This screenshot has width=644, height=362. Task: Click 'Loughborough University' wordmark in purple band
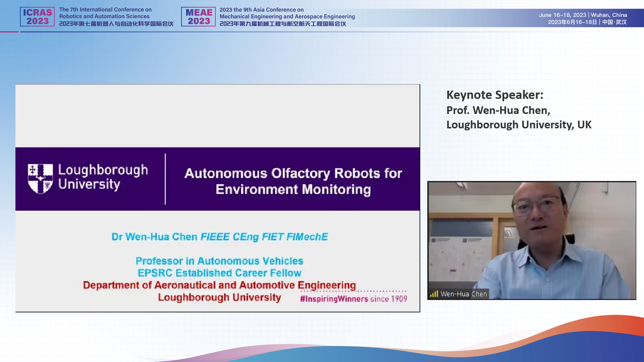coord(103,177)
